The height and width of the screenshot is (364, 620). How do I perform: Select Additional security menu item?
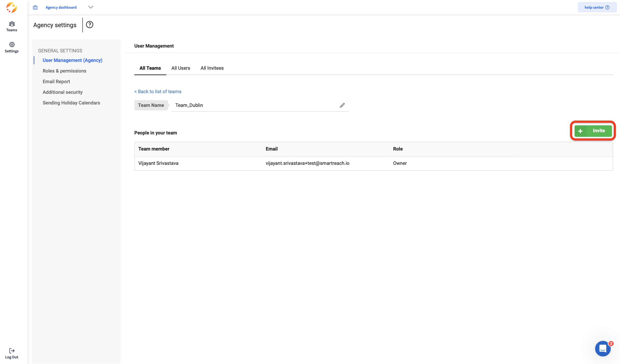point(62,92)
